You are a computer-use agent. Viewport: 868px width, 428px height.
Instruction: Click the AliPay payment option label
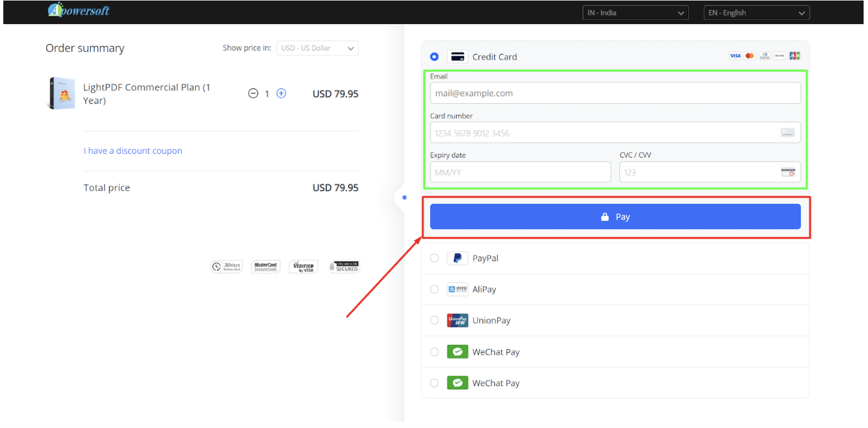tap(484, 290)
